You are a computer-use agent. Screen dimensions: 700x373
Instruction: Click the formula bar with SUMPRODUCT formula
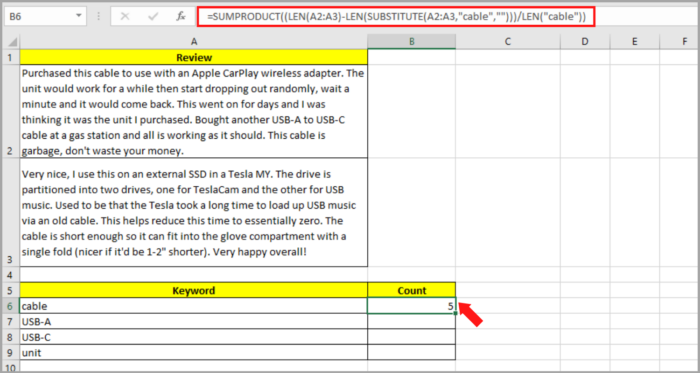pyautogui.click(x=396, y=17)
